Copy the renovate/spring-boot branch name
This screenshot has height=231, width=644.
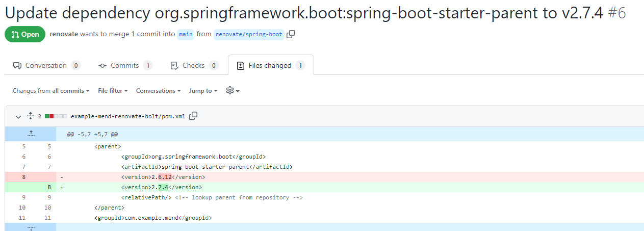coord(291,34)
